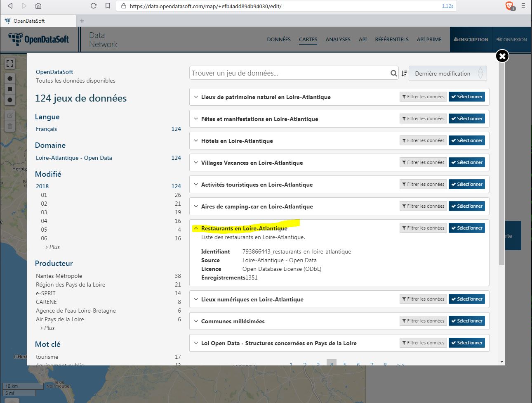The width and height of the screenshot is (532, 403).
Task: Filter by producer Nantes Métropole
Action: click(59, 276)
